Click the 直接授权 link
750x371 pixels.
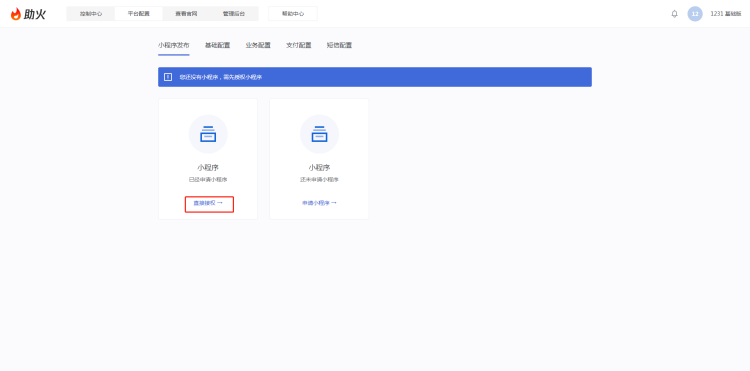click(x=208, y=203)
